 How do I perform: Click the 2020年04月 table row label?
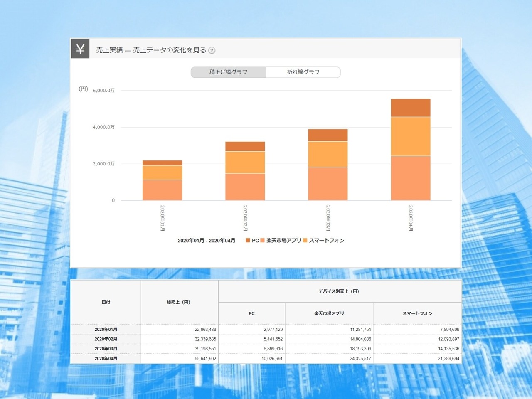coord(106,358)
